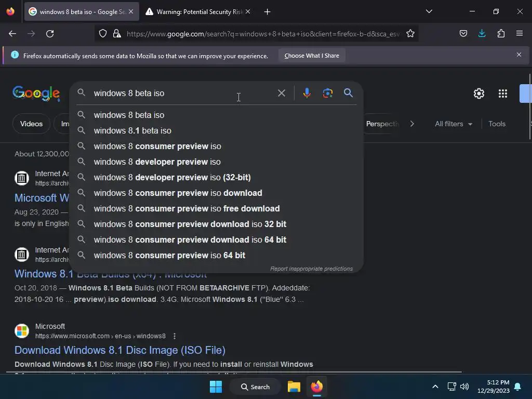Open Windows taskbar Search box
This screenshot has width=532, height=399.
[256, 387]
